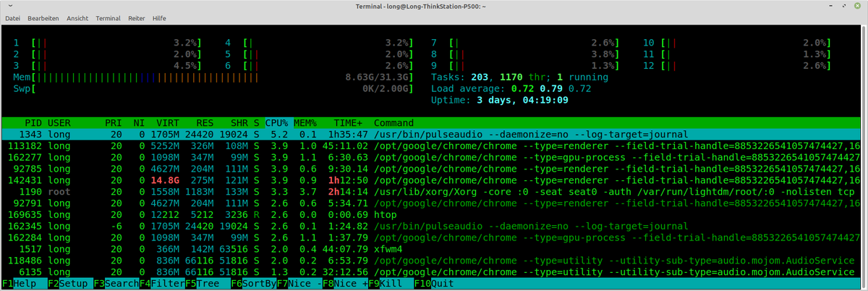
Task: Click the CPU 6 usage meter
Action: [318, 66]
